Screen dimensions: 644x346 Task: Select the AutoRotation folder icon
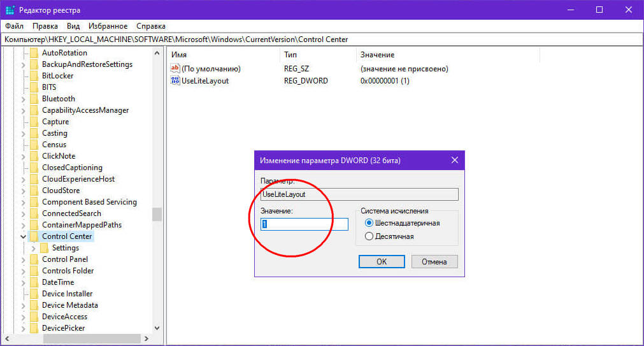pyautogui.click(x=34, y=53)
